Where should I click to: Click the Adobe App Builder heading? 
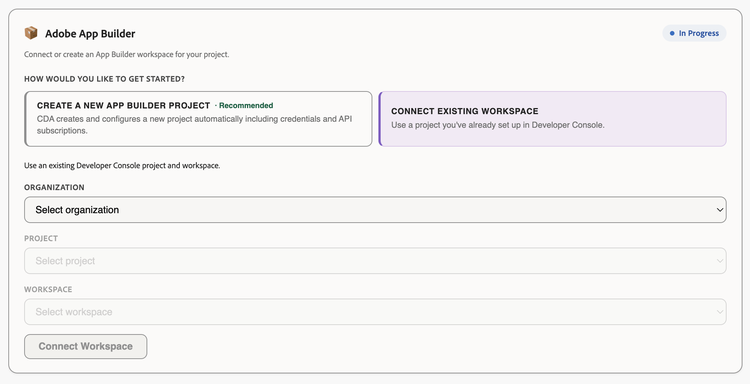[90, 33]
